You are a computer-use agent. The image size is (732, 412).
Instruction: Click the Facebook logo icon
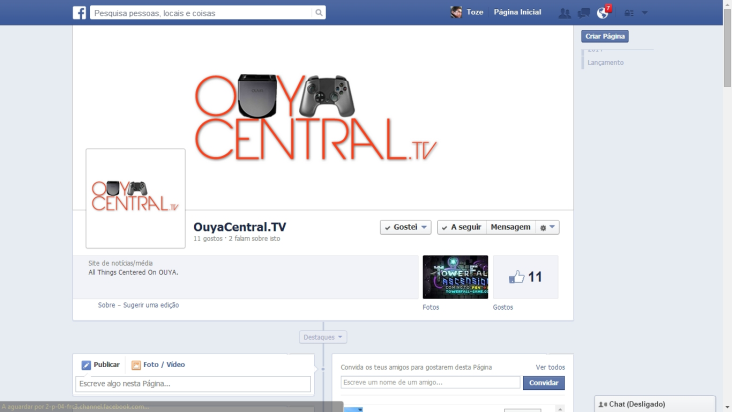(79, 13)
